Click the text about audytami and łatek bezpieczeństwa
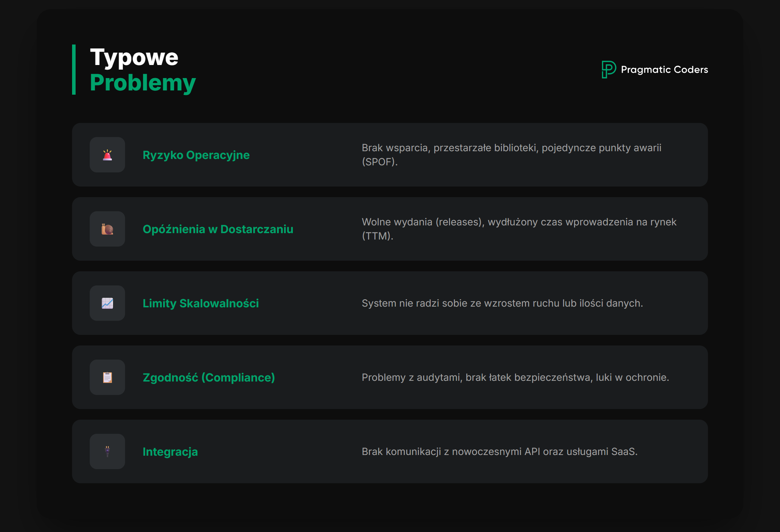 coord(515,378)
